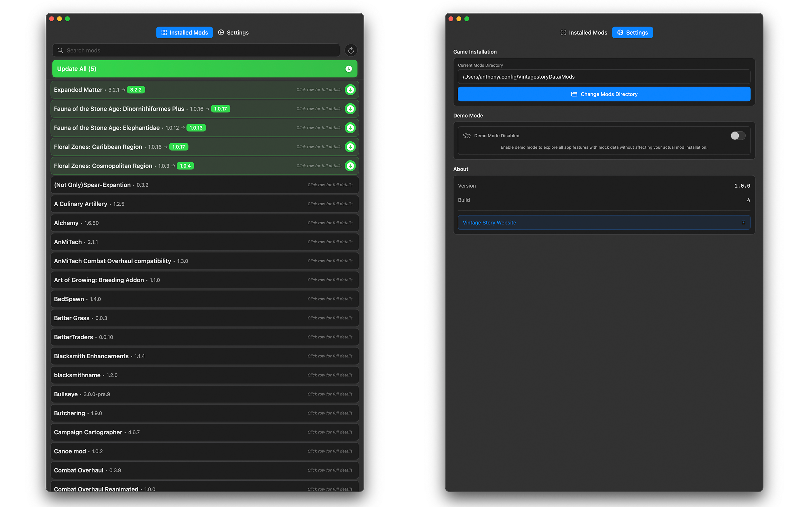Expand the Bullseye mod row details

tap(205, 394)
